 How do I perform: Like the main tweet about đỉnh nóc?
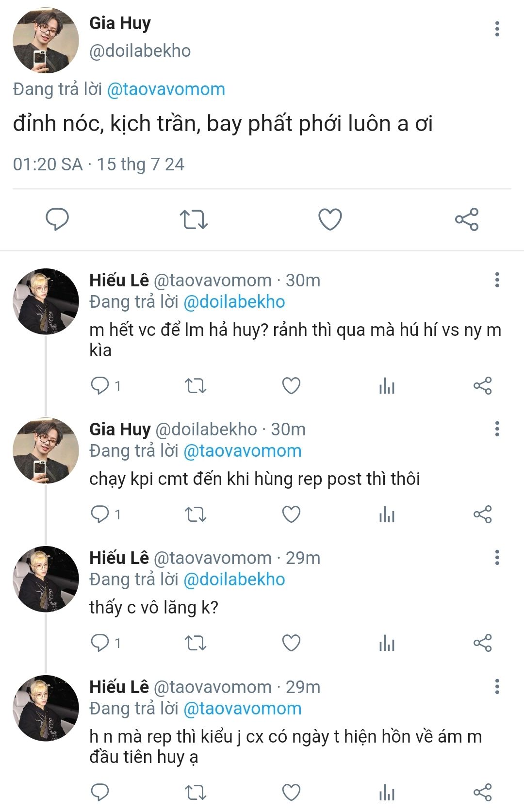tap(330, 219)
